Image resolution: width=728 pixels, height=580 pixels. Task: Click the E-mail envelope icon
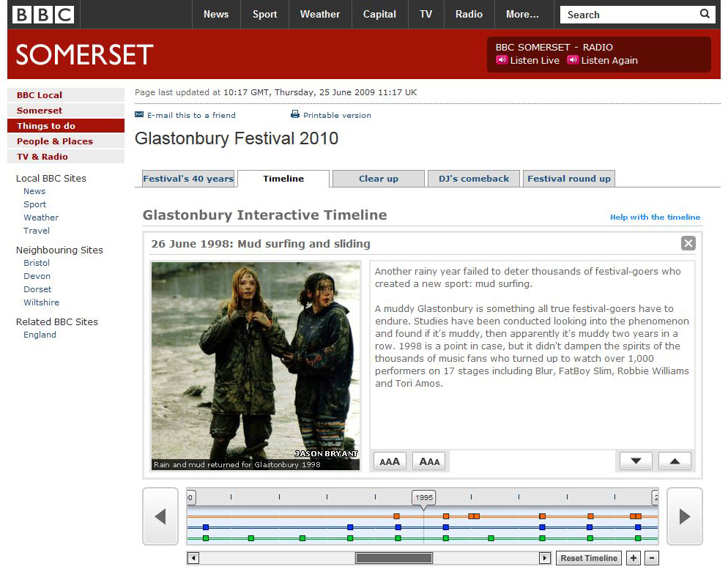139,114
